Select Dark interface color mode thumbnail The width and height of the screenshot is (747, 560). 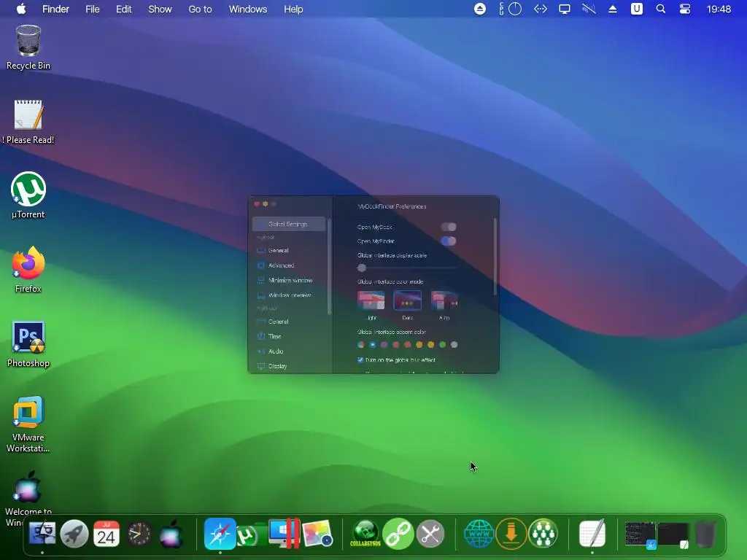pyautogui.click(x=407, y=300)
